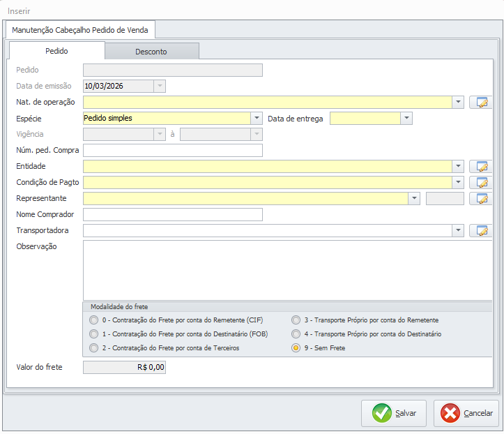Viewport: 504px width, 434px height.
Task: Select 9 - Sem Frete radio option
Action: point(296,348)
